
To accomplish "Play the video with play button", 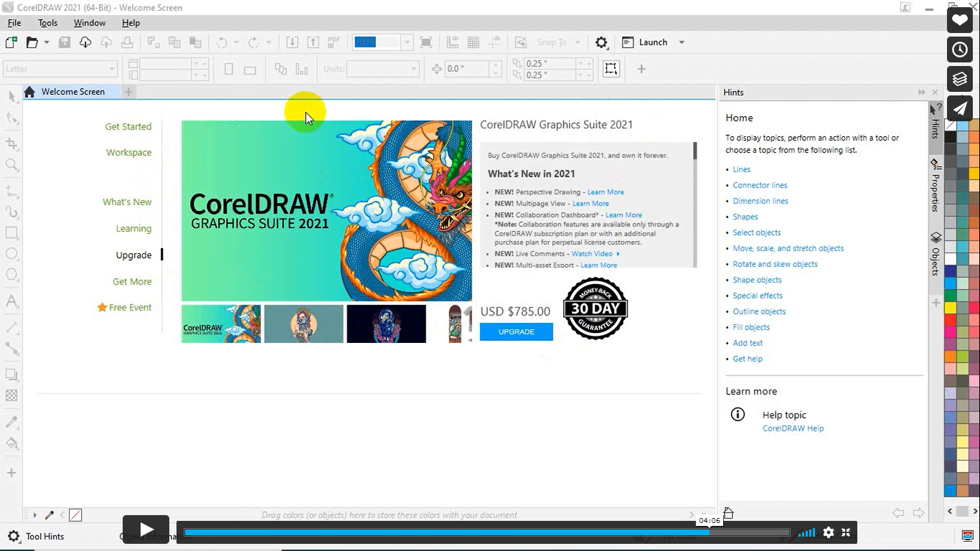I will click(x=146, y=529).
